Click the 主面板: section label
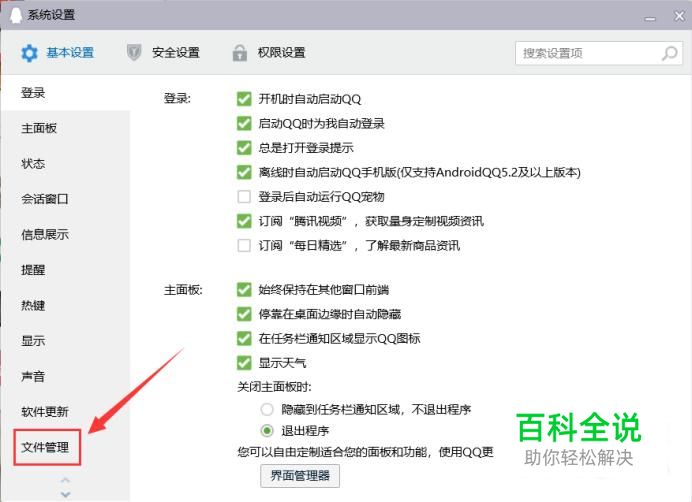The image size is (692, 502). (183, 290)
